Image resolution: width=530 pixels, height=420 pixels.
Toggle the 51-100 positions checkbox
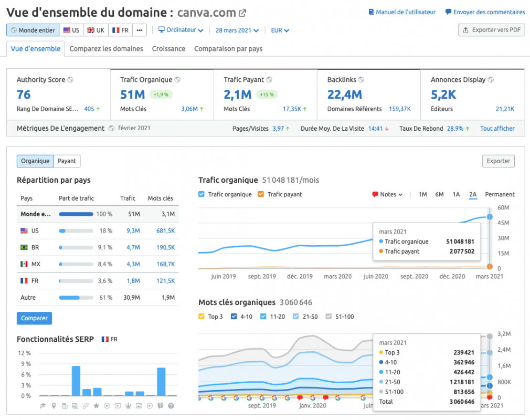coord(328,317)
